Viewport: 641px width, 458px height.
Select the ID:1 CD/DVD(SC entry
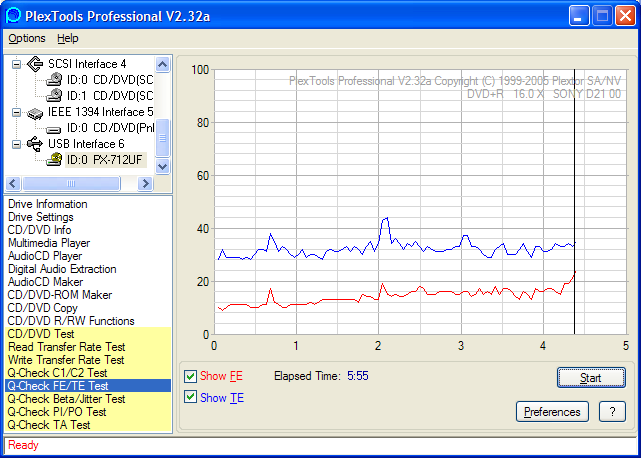tap(110, 95)
